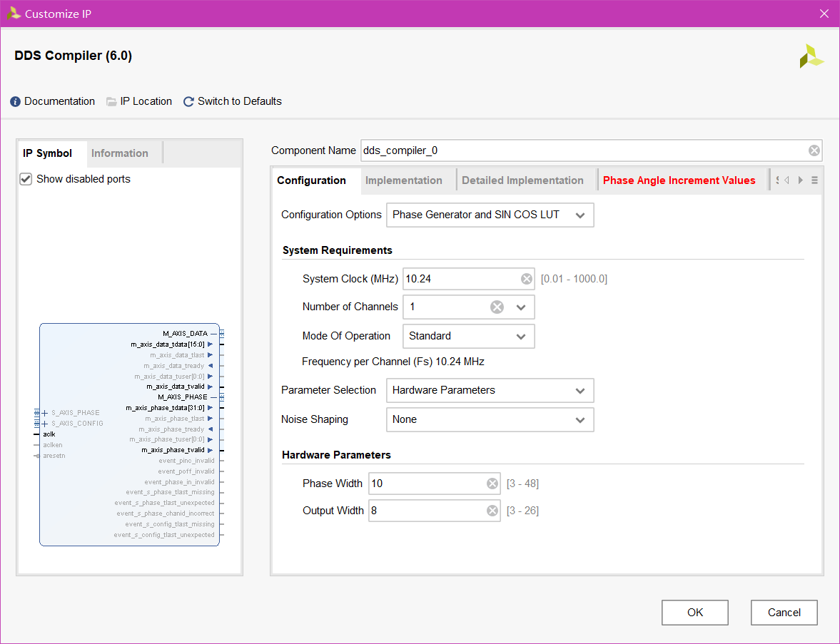This screenshot has height=644, width=840.
Task: Click the M_AXIS_DATA bus interface icon
Action: (x=222, y=334)
